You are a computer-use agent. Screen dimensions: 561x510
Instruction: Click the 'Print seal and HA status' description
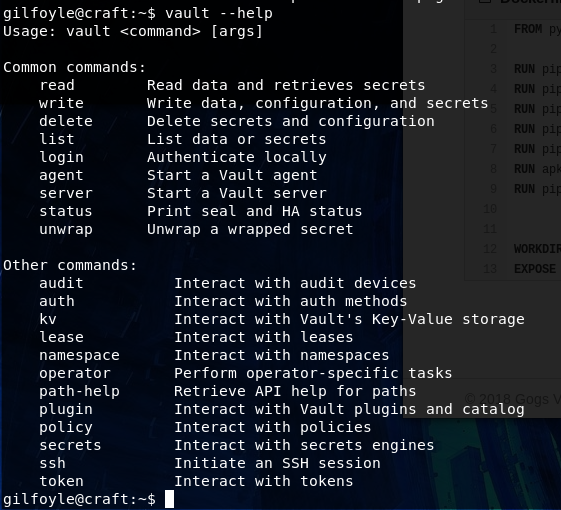(x=254, y=211)
